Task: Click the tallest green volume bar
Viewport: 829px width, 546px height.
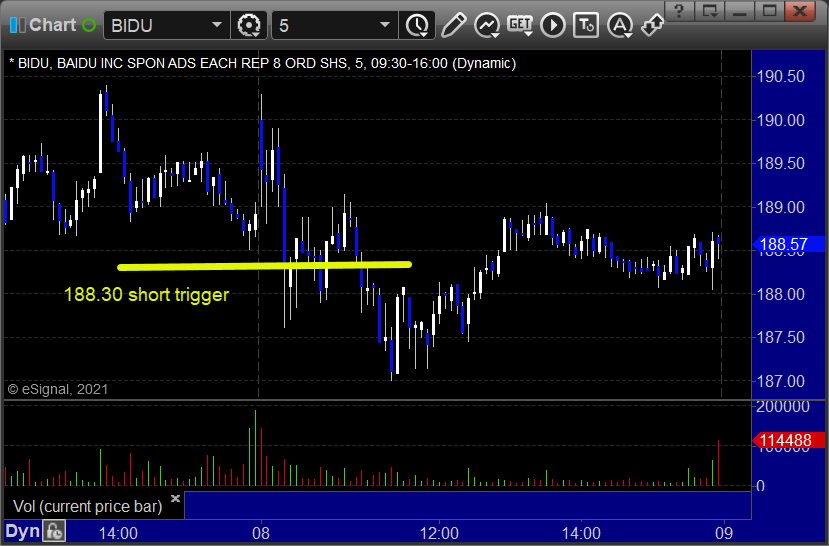Action: pyautogui.click(x=255, y=448)
